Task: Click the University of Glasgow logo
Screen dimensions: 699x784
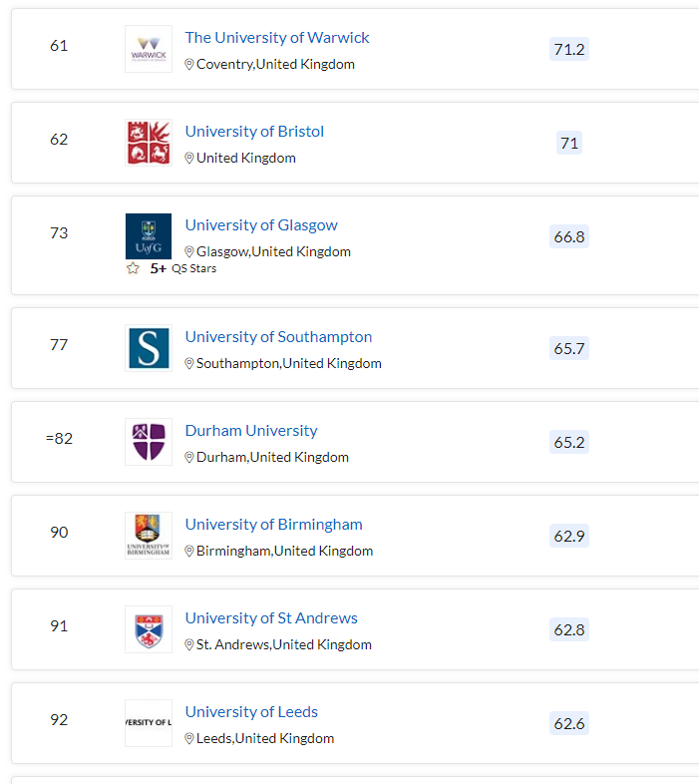Action: 149,236
